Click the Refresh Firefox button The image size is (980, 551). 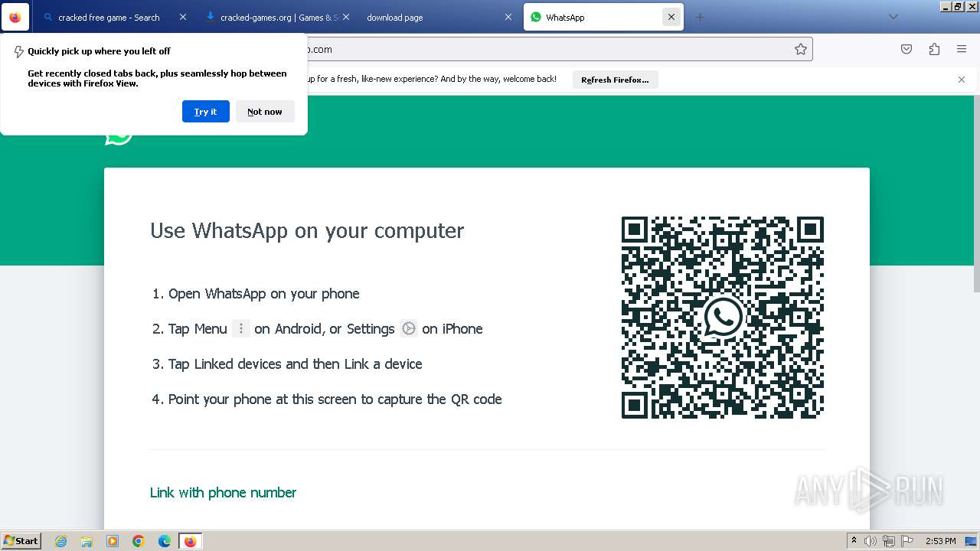(x=615, y=80)
